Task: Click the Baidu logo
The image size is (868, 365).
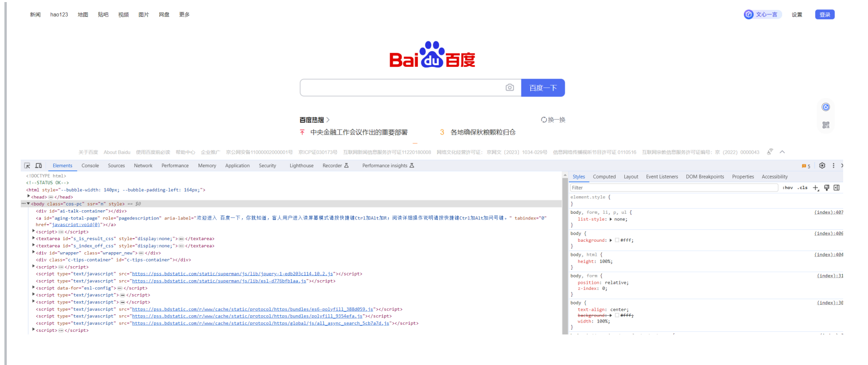Action: point(432,55)
